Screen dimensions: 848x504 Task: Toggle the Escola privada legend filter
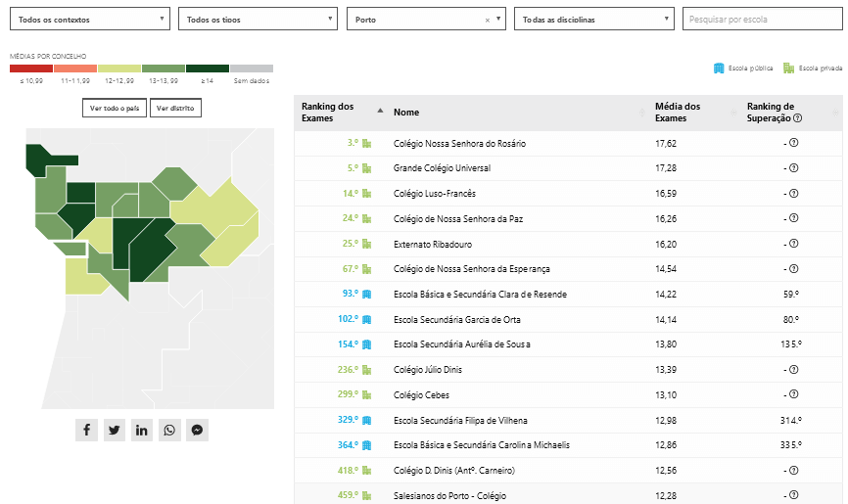tap(812, 69)
